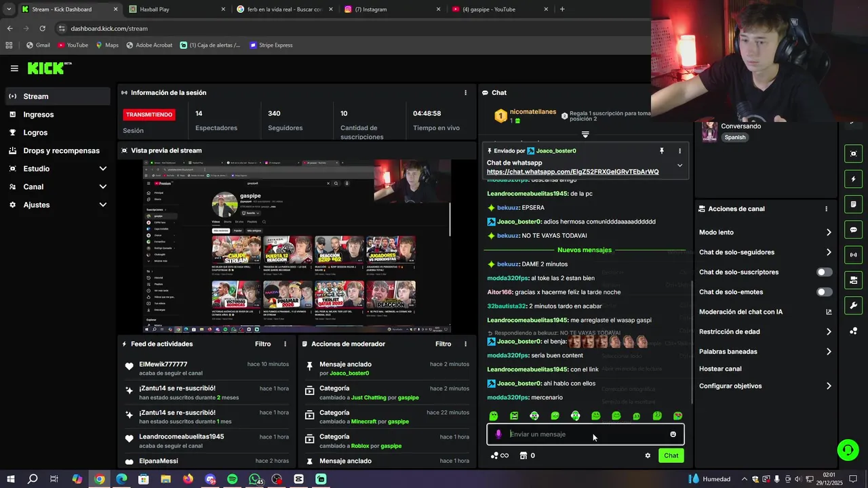The width and height of the screenshot is (868, 488).
Task: Click the purple microphone icon in chat input
Action: click(498, 434)
